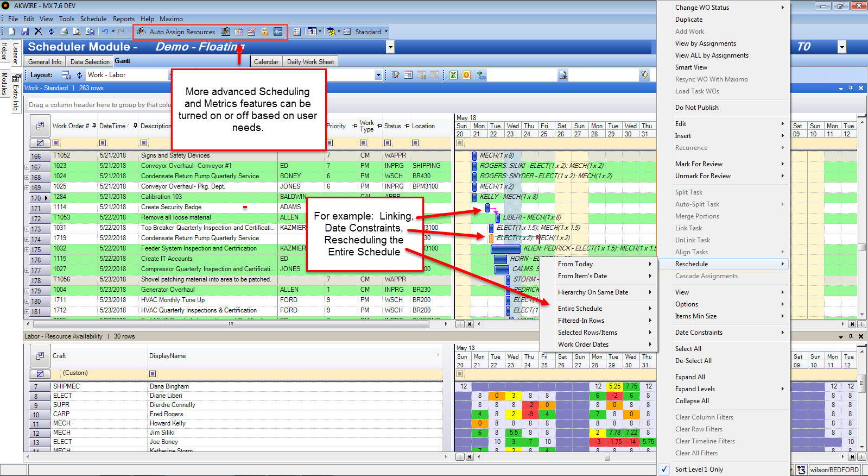Open dropdown beside Scheduler Module title
868x476 pixels.
coord(390,47)
